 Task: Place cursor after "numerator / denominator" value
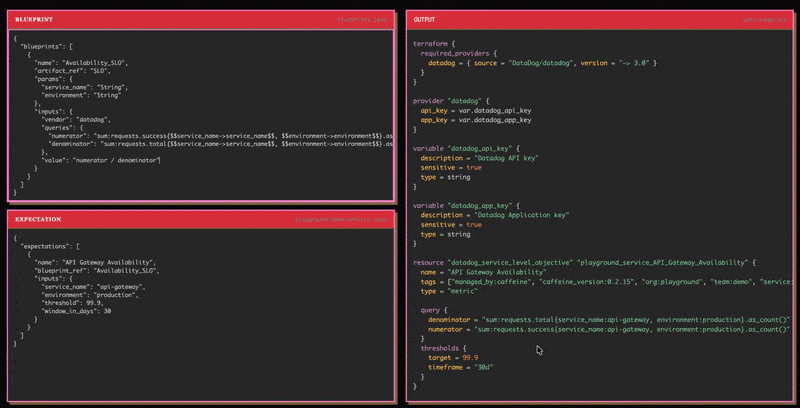[161, 160]
